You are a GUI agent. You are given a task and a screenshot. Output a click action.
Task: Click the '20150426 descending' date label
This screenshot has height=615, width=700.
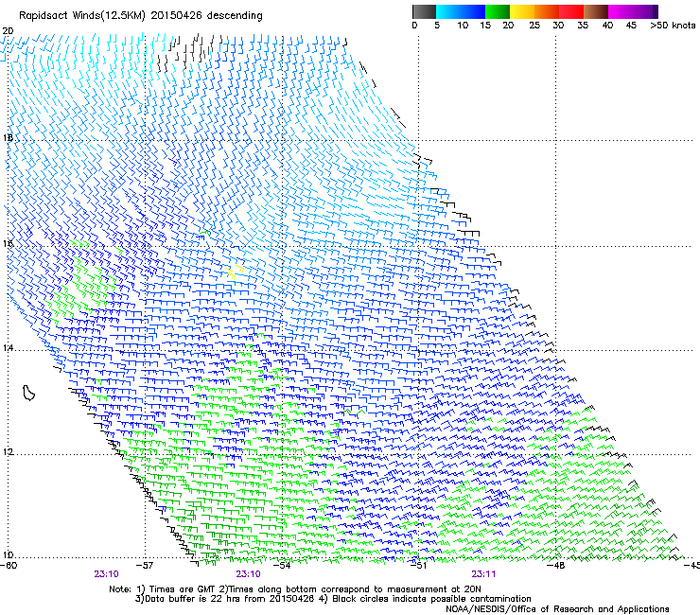(x=206, y=16)
